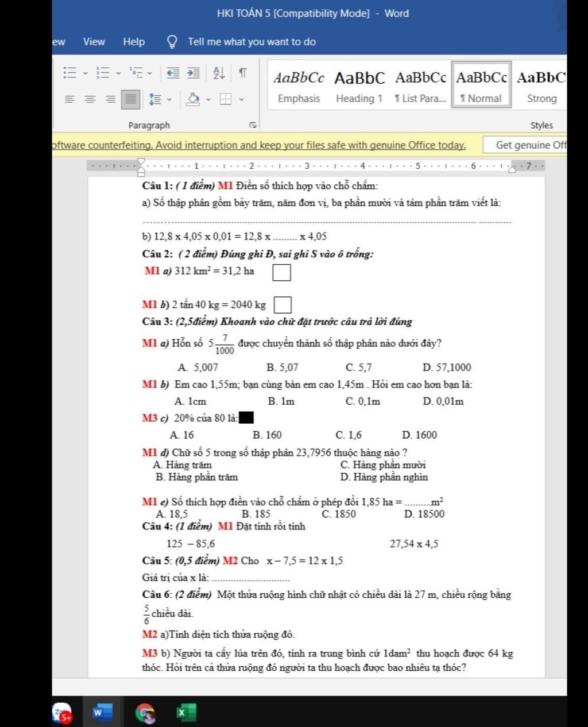This screenshot has width=588, height=727.
Task: Apply the Emphasis style
Action: 299,87
